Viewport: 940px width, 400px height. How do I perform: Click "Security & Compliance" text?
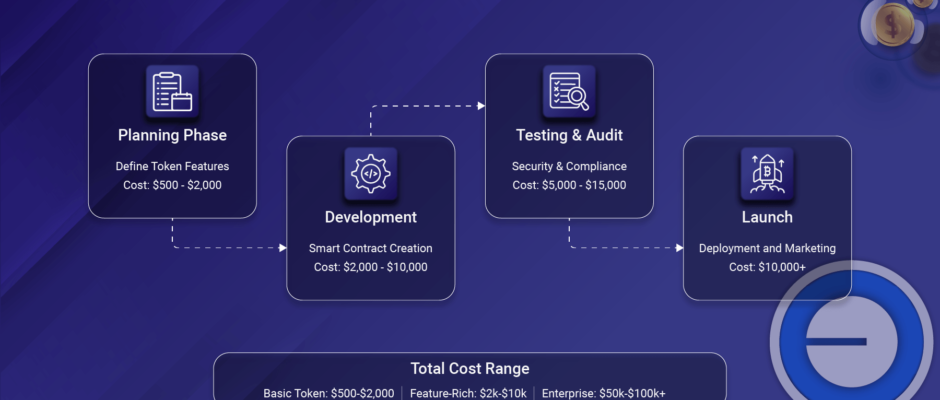569,166
